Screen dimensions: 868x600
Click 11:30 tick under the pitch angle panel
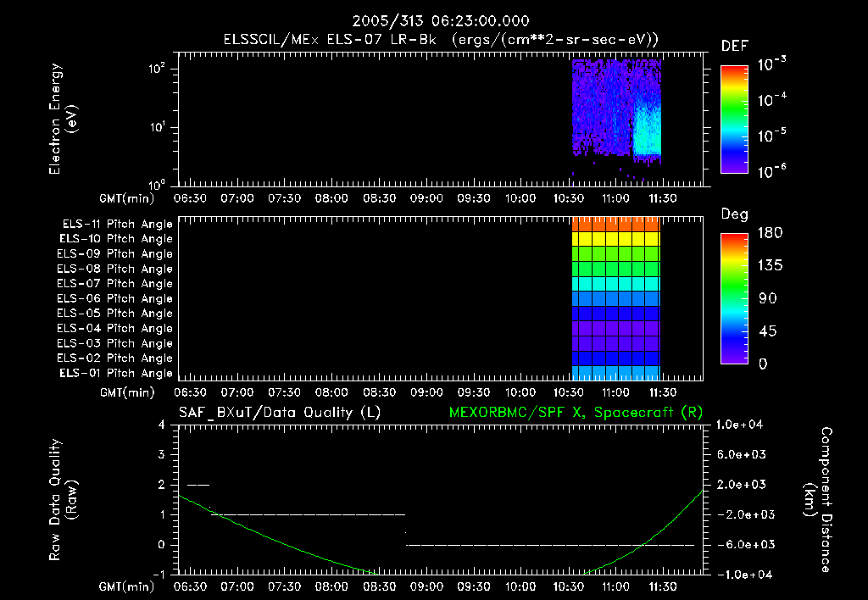pos(663,392)
